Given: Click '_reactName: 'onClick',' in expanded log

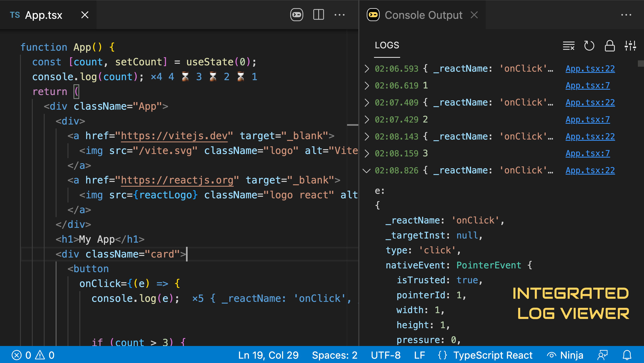Looking at the screenshot, I should click(445, 221).
